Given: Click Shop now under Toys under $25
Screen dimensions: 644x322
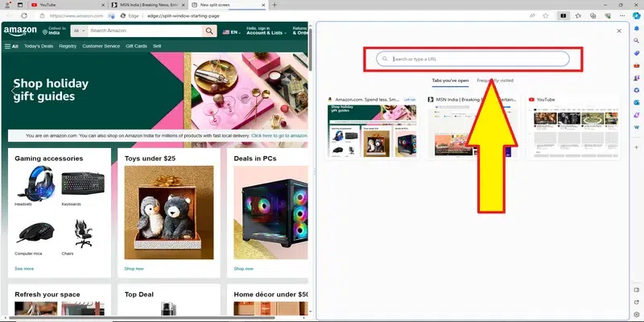Looking at the screenshot, I should tap(134, 269).
